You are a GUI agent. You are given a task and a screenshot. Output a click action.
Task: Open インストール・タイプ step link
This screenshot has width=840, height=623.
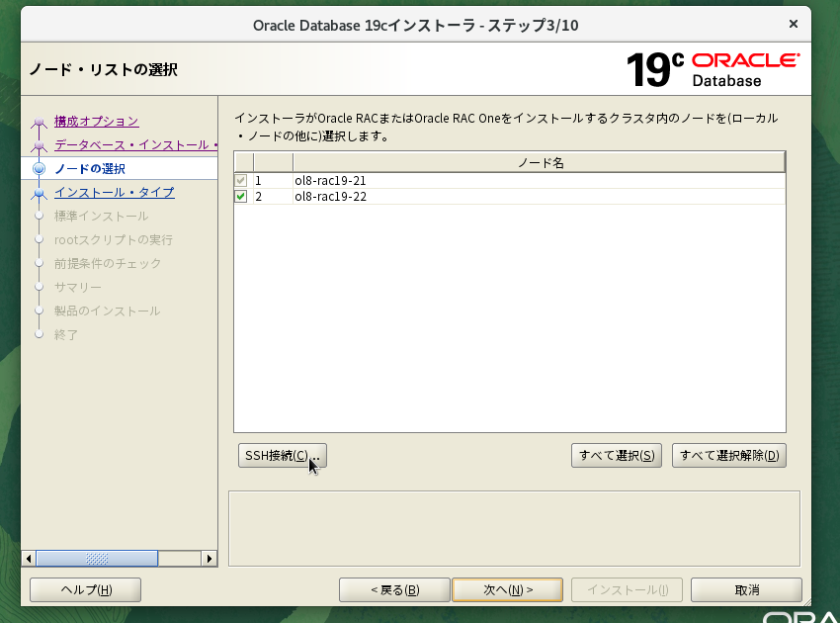point(114,192)
